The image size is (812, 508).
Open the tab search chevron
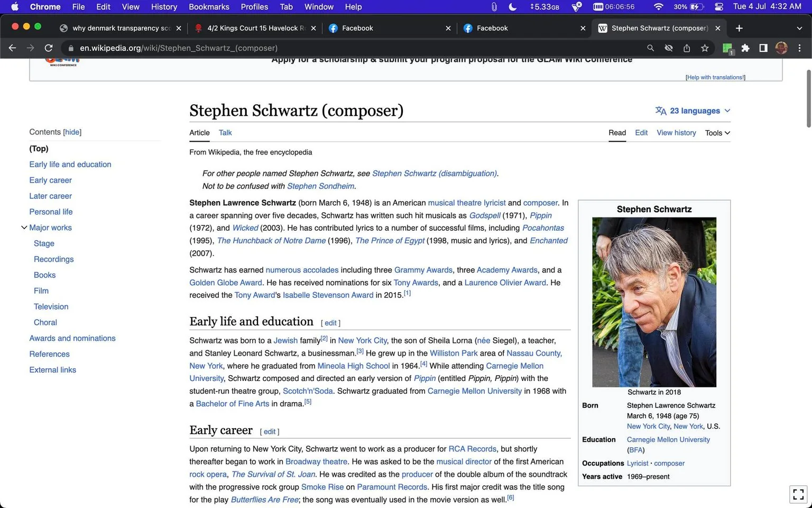(x=799, y=28)
